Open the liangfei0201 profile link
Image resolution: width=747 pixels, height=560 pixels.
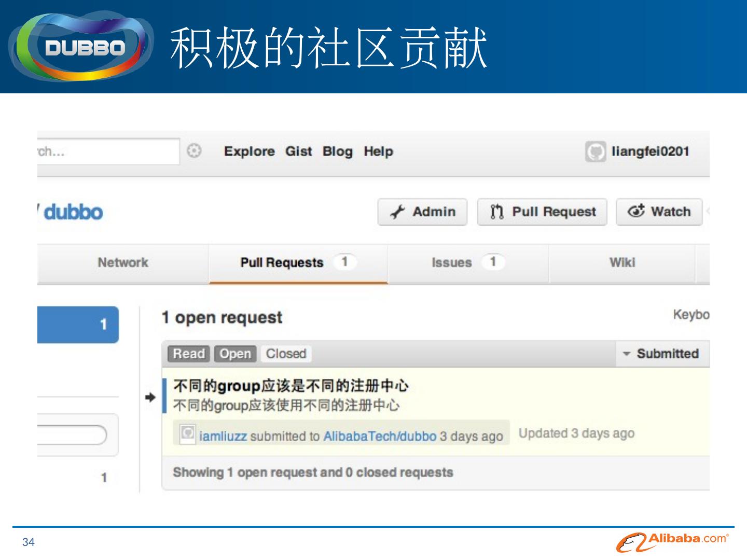[x=651, y=151]
